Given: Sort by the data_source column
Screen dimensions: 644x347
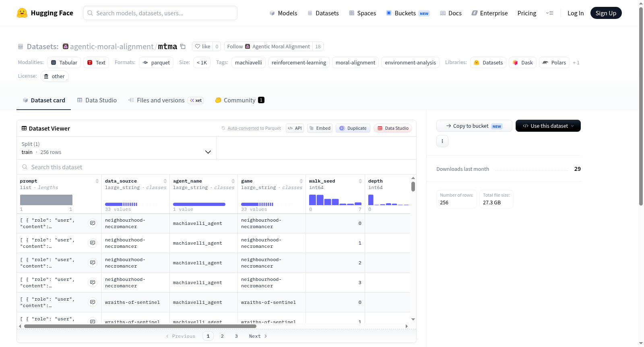Looking at the screenshot, I should point(165,181).
